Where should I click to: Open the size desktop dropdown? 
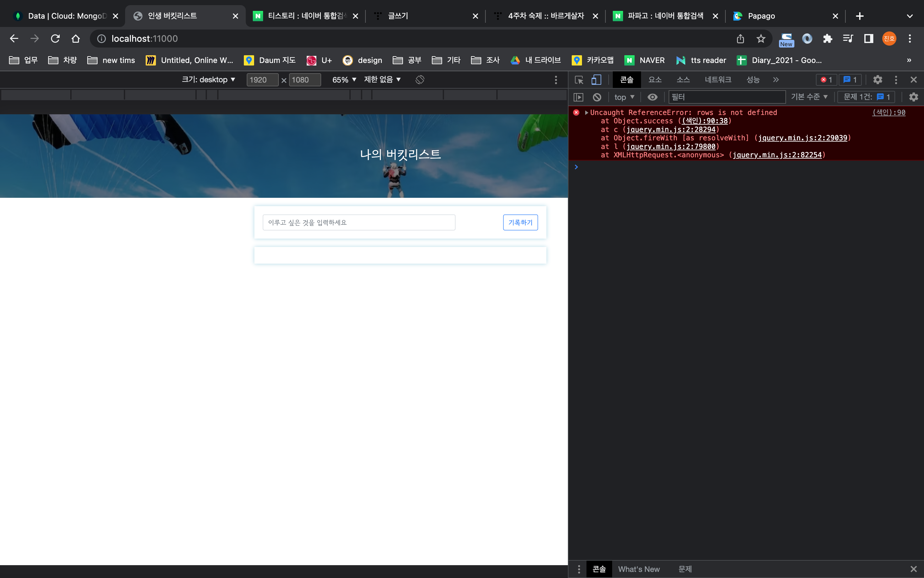pos(209,80)
